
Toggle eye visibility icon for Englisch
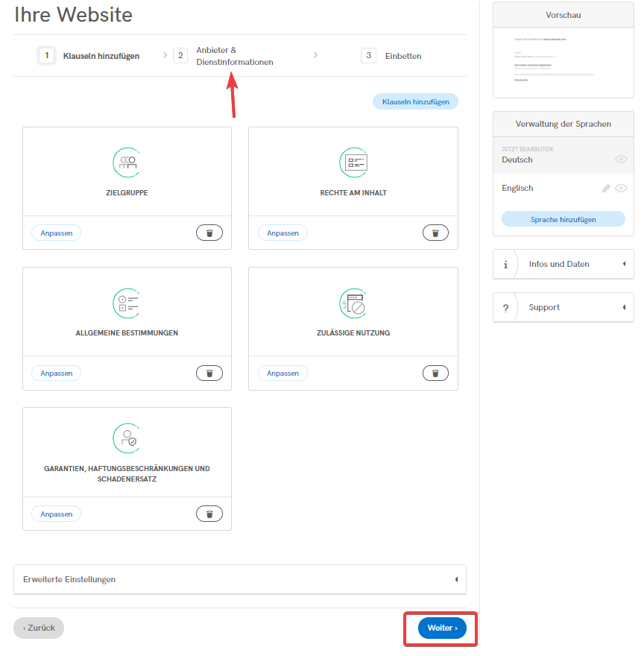pos(621,189)
